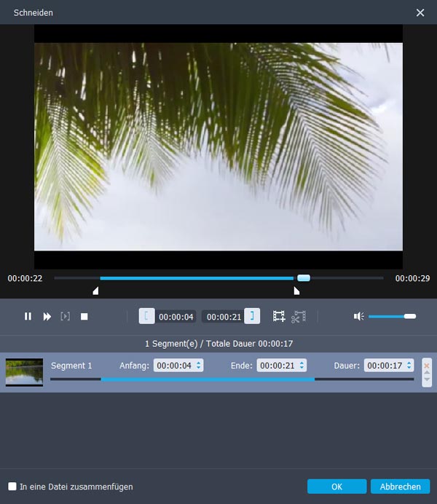This screenshot has height=504, width=437.
Task: Click the volume slider handle
Action: click(410, 316)
